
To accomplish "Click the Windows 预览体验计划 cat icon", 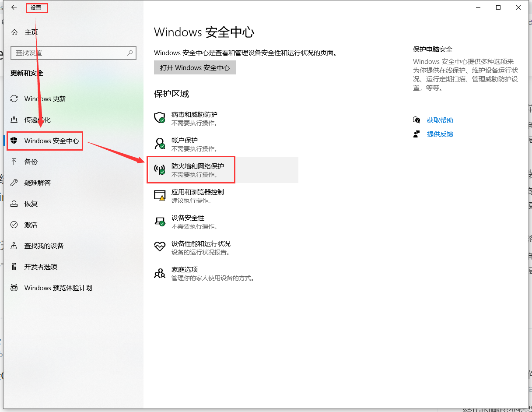I will [14, 288].
